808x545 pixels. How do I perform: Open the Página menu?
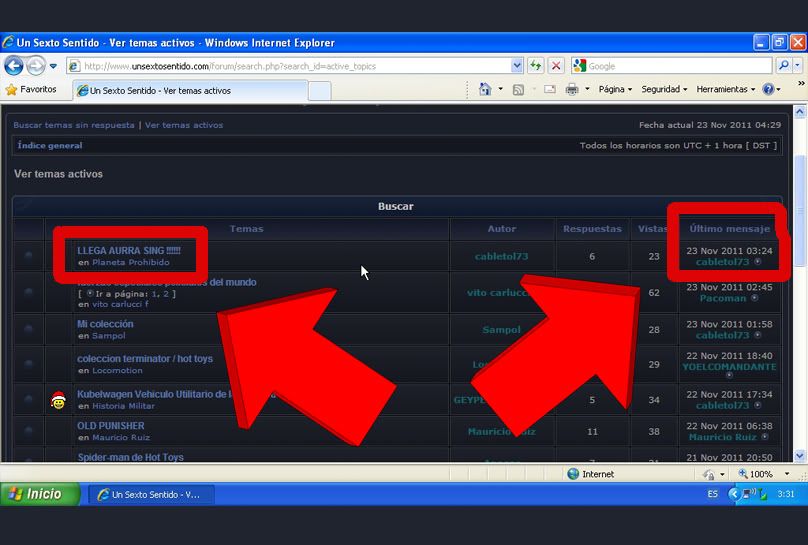tap(615, 89)
